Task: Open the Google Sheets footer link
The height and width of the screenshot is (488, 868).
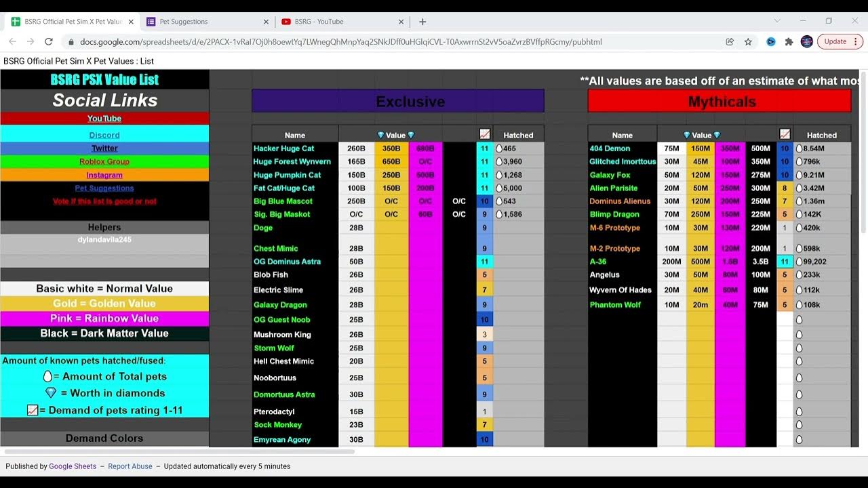Action: point(73,466)
